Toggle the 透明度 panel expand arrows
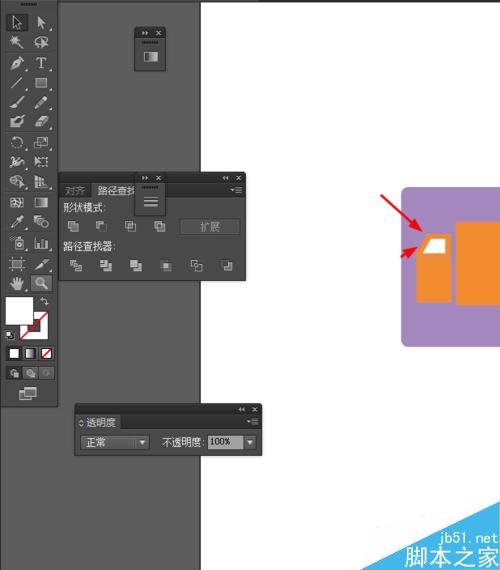Image resolution: width=500 pixels, height=570 pixels. pyautogui.click(x=81, y=423)
